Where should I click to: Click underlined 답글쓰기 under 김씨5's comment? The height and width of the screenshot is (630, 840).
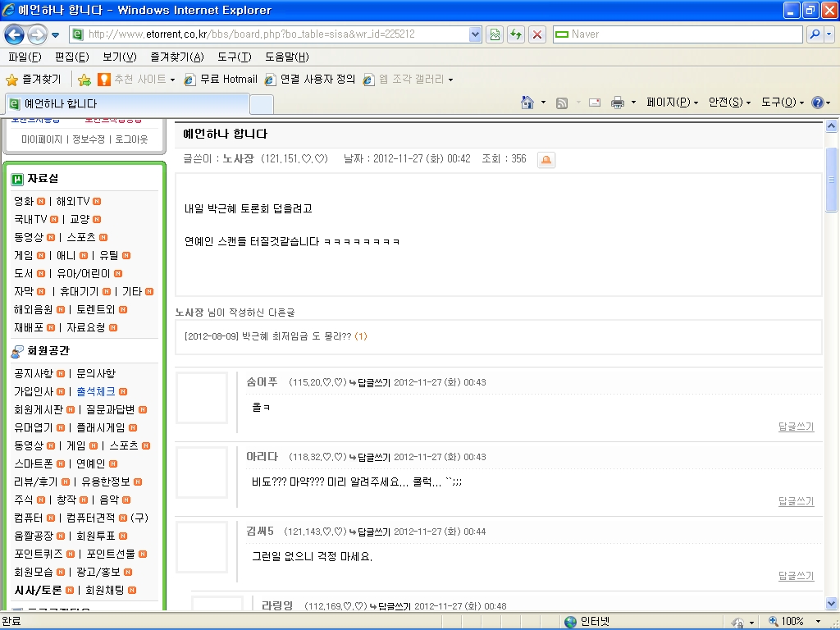(796, 576)
